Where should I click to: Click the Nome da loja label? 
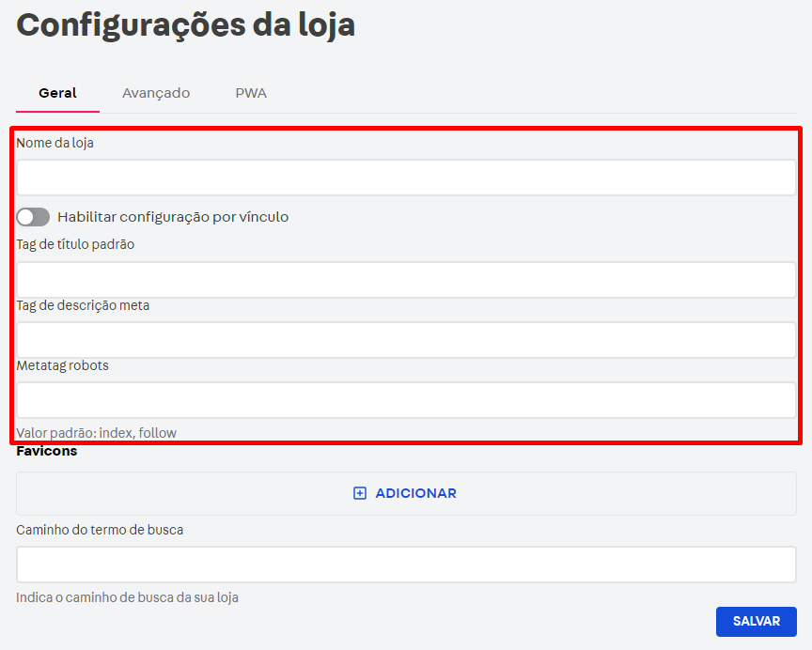[x=52, y=143]
